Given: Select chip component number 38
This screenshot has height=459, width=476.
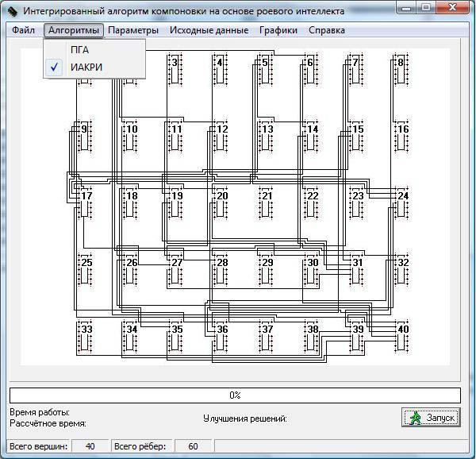Looking at the screenshot, I should pyautogui.click(x=311, y=337).
